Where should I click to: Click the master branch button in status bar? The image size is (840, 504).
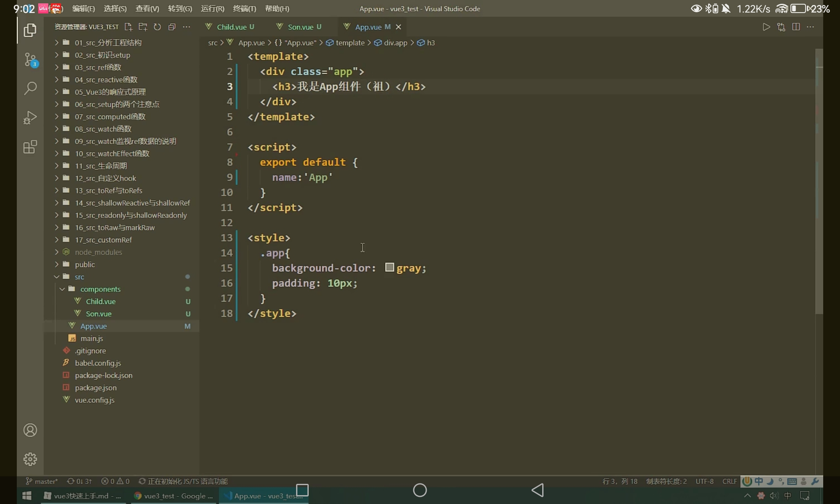pos(42,481)
